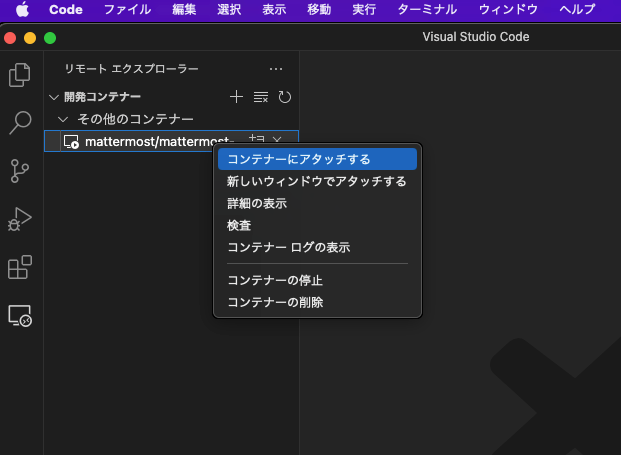Click the Visual Studio Code window title
Image resolution: width=621 pixels, height=455 pixels.
click(476, 37)
